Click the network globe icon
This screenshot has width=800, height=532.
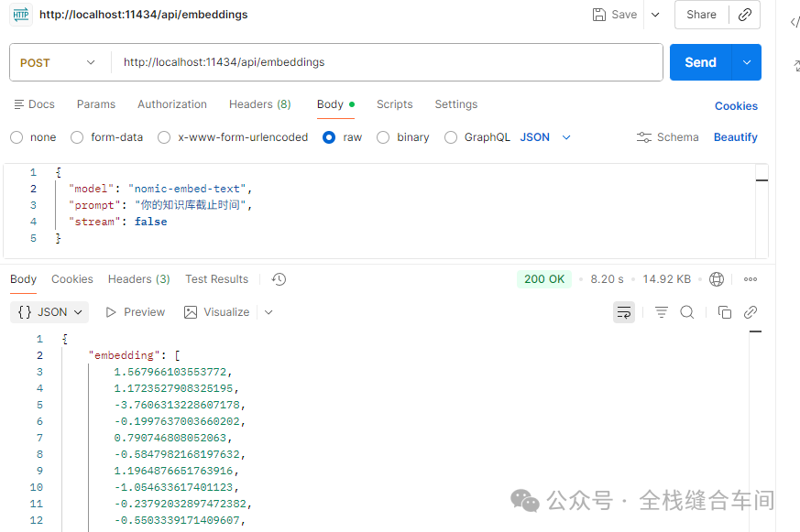coord(717,279)
